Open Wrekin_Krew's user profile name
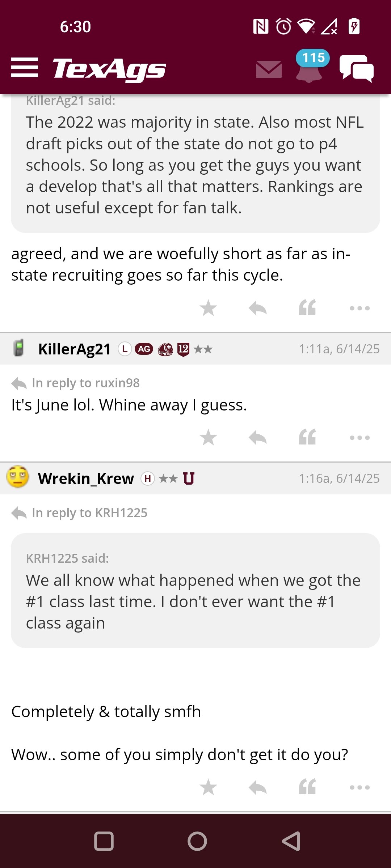Viewport: 391px width, 868px height. tap(86, 479)
